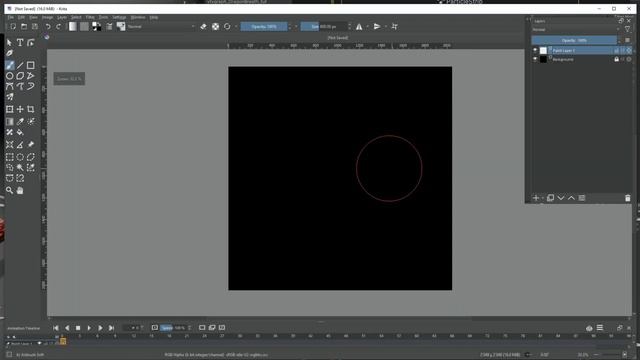The width and height of the screenshot is (640, 360).
Task: Select the Ellipse shape tool
Action: 9,76
